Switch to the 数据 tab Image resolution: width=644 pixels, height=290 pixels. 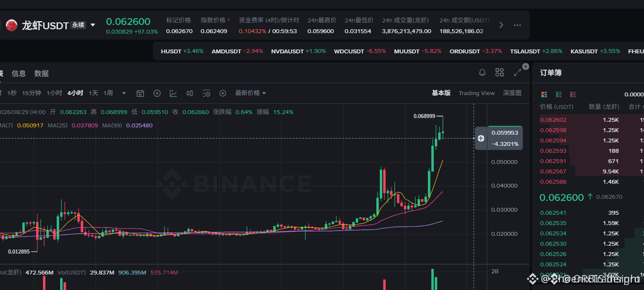(42, 74)
